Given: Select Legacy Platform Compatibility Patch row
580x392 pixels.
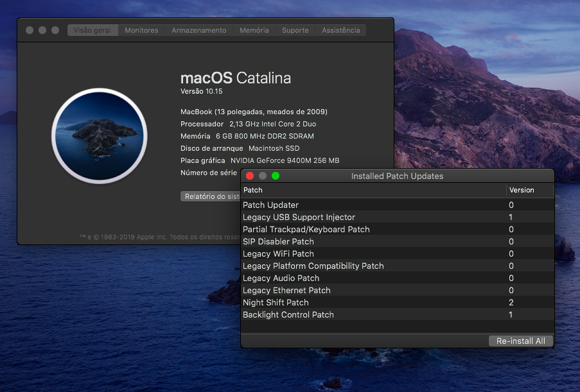Looking at the screenshot, I should (x=398, y=266).
